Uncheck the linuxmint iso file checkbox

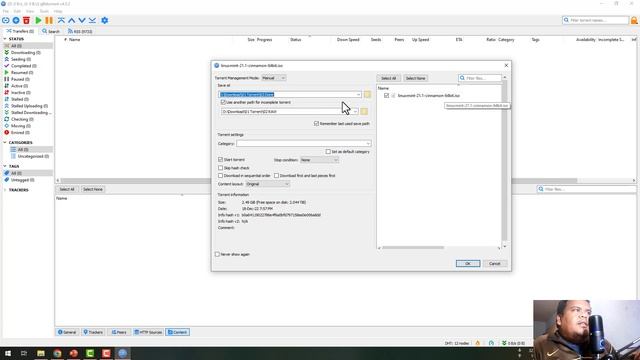(x=386, y=96)
